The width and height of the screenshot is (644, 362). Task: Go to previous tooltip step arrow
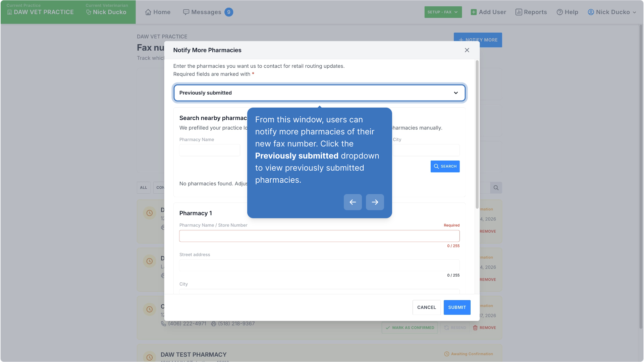(x=353, y=202)
